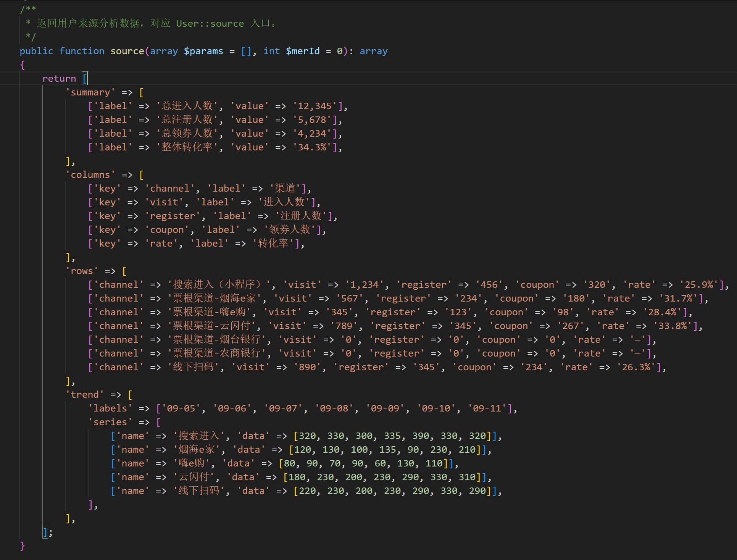Click the series name '烟海e家'
The width and height of the screenshot is (737, 560).
pyautogui.click(x=197, y=450)
